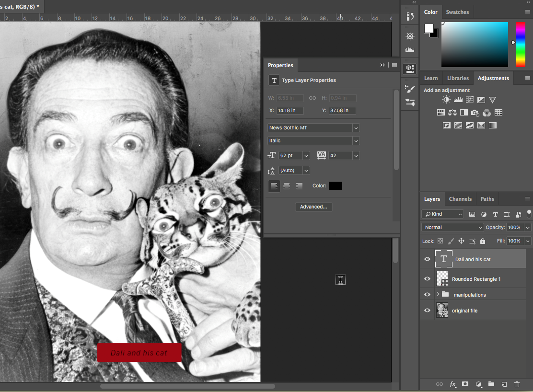Open the black text Color swatch
Viewport: 533px width, 392px height.
(x=336, y=186)
